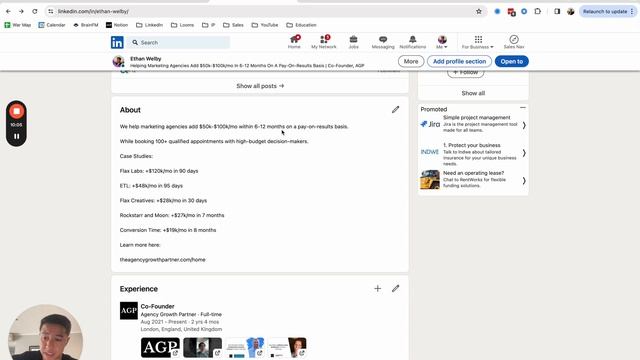
Task: Expand the For Business dropdown
Action: (x=478, y=42)
